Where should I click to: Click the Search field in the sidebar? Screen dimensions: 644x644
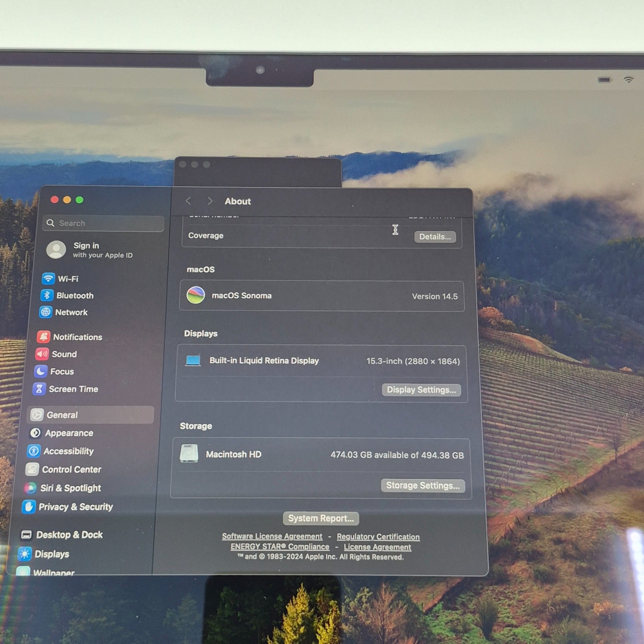coord(103,223)
